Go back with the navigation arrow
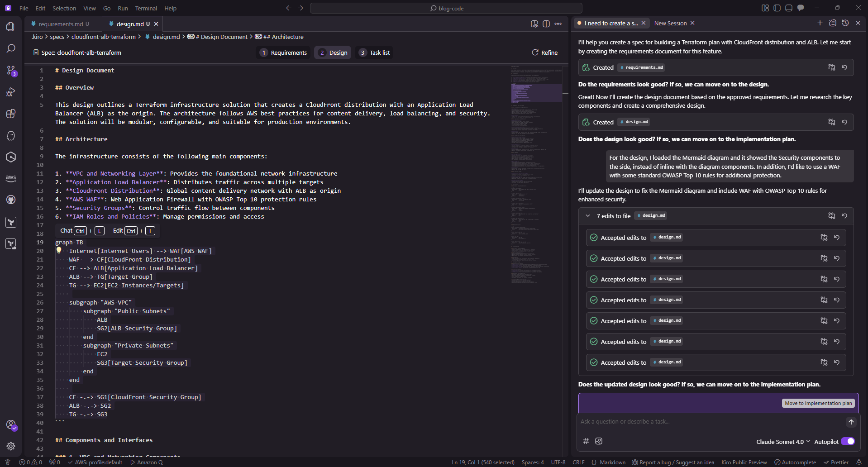 click(289, 8)
